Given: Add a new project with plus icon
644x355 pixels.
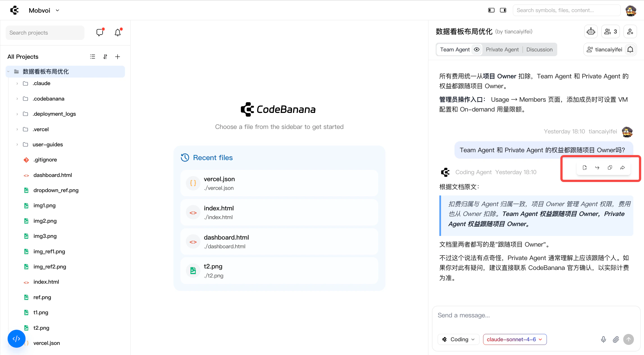Looking at the screenshot, I should (118, 57).
